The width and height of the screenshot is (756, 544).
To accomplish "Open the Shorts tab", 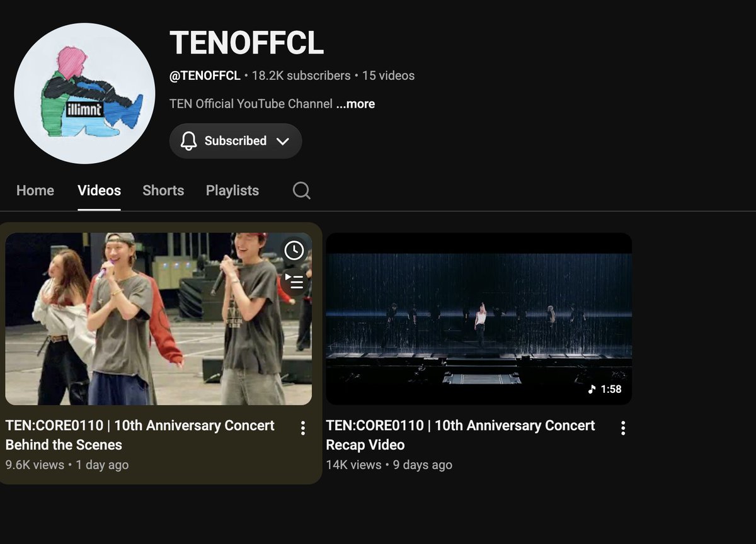I will 163,190.
